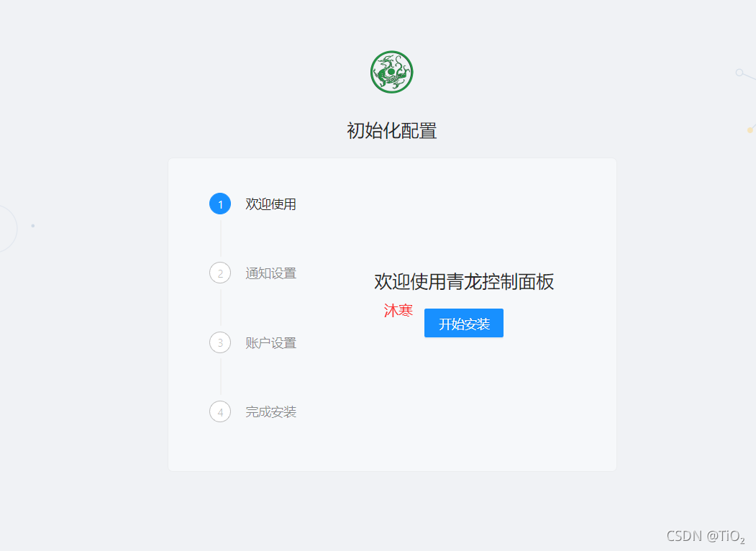The width and height of the screenshot is (756, 551).
Task: Click the step 2 circle icon
Action: (220, 273)
